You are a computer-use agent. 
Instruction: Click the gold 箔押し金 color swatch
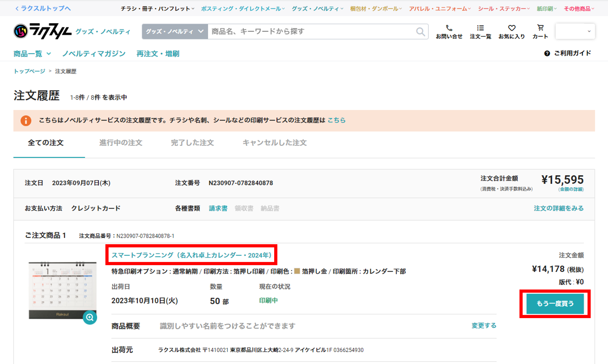[x=297, y=271]
